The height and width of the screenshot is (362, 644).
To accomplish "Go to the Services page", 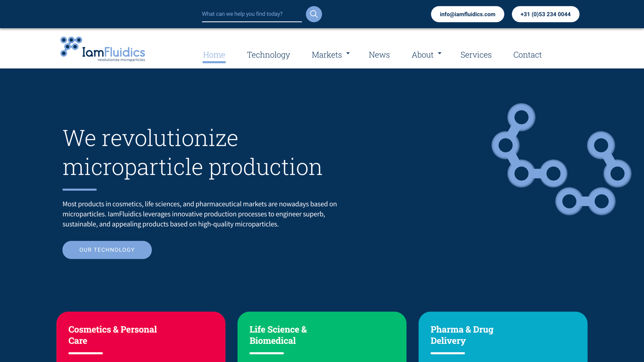I will 476,55.
